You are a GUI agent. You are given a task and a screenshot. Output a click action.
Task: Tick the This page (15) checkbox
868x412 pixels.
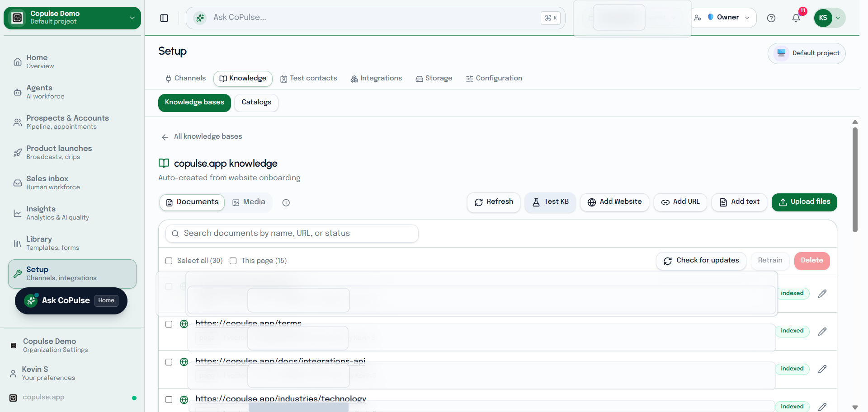tap(233, 261)
